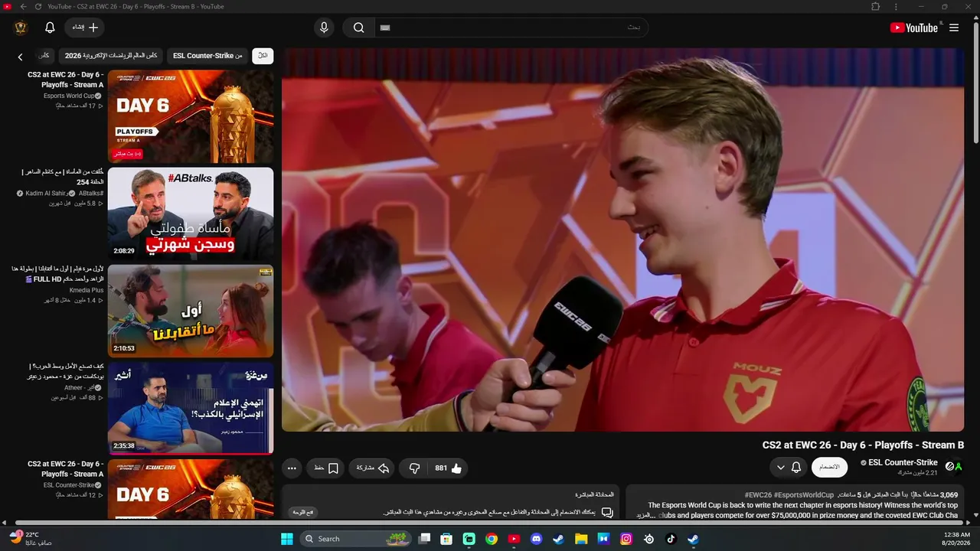This screenshot has width=980, height=551.
Task: Click the Join (الانضمام) membership button
Action: (829, 467)
